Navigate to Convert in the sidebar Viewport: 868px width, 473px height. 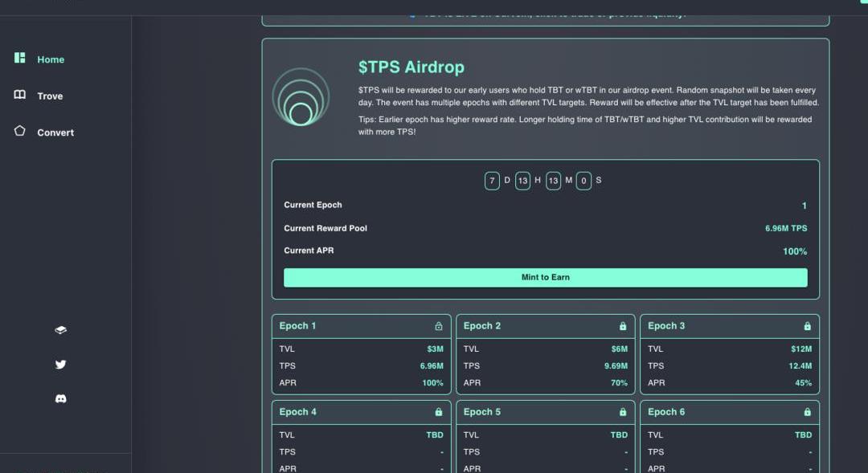[x=55, y=133]
